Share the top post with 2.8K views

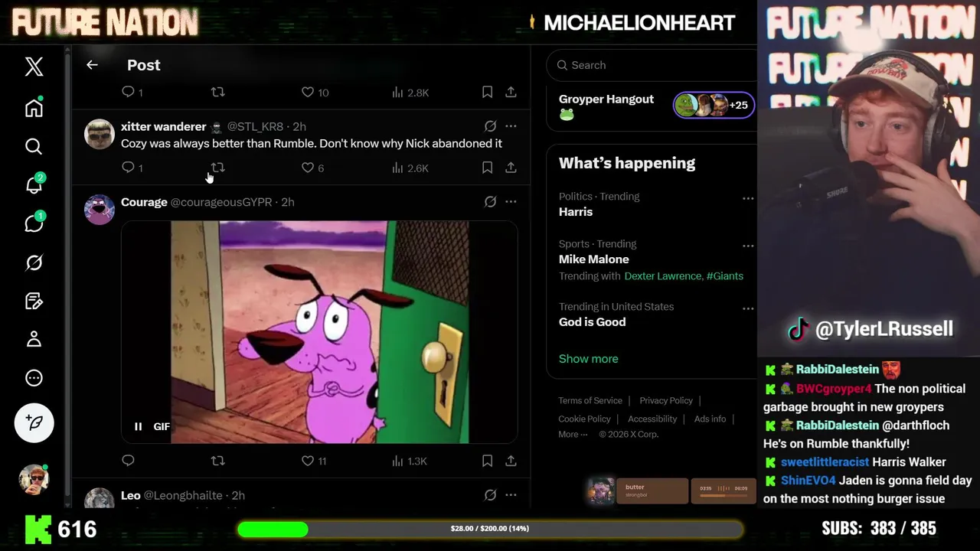pyautogui.click(x=511, y=92)
